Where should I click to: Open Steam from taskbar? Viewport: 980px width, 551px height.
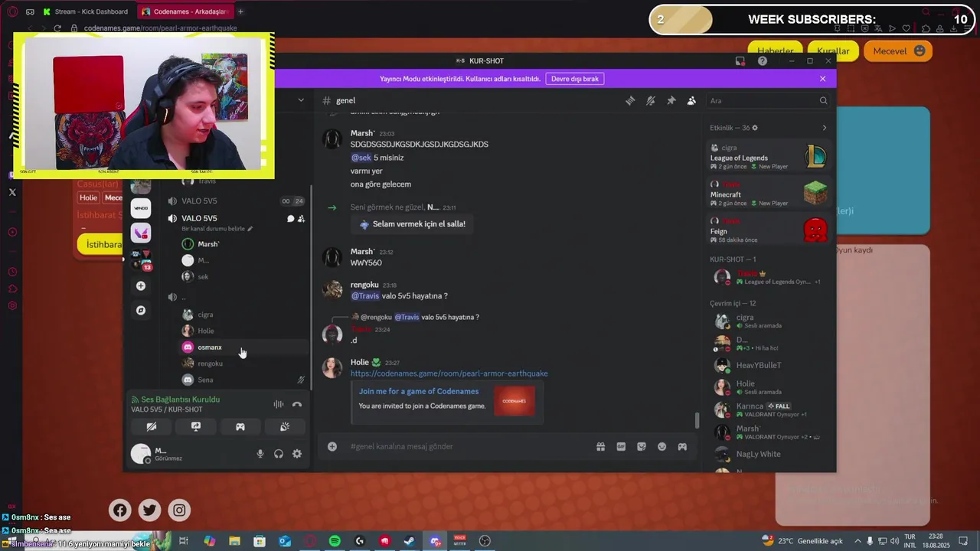point(410,541)
